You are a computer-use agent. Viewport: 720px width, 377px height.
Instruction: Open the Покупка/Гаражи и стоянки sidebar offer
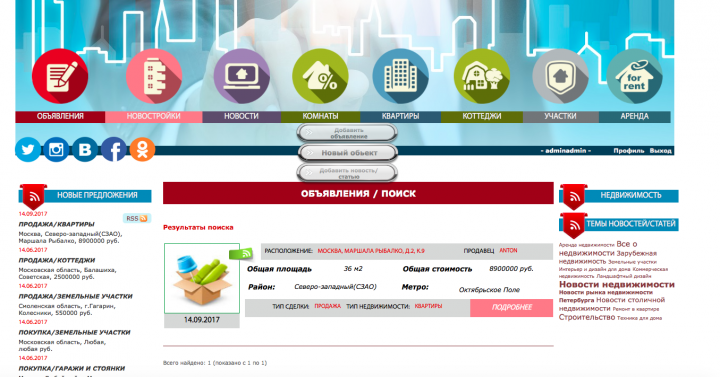72,368
